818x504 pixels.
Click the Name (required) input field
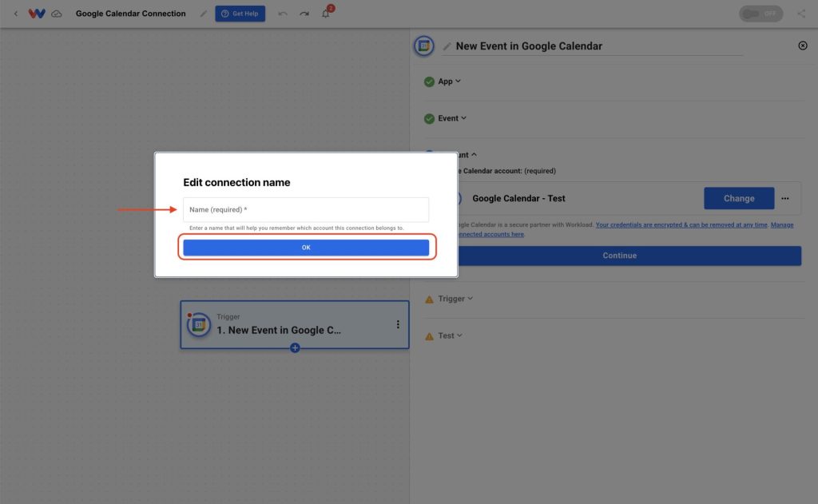[x=306, y=210]
